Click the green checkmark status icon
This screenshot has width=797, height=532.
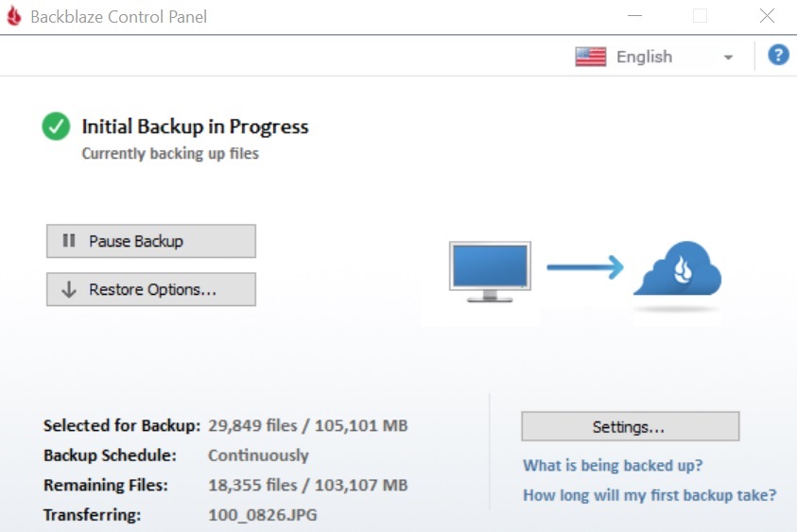click(57, 127)
